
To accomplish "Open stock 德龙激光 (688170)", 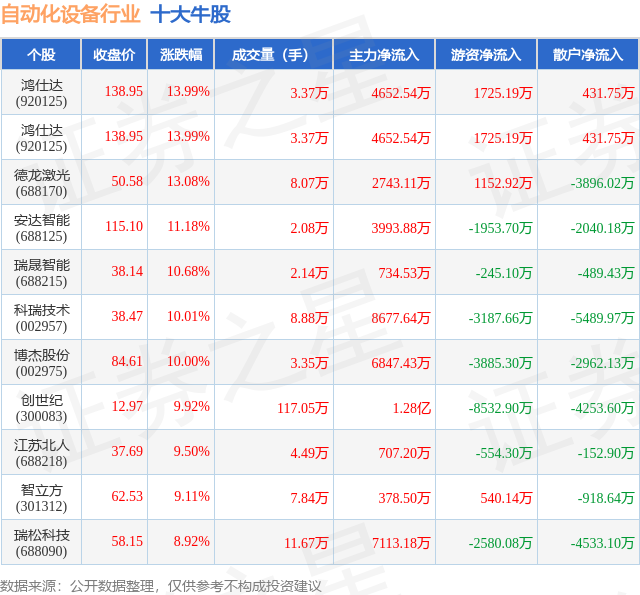I will pos(41,183).
